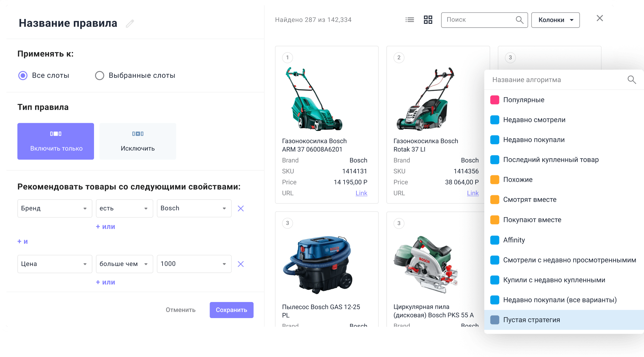Click title Пылесос Bosch GAS 12-25 PL

[x=321, y=311]
